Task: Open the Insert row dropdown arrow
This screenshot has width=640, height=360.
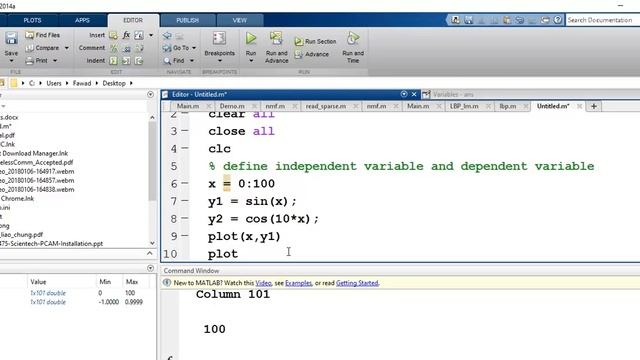Action: coord(151,35)
